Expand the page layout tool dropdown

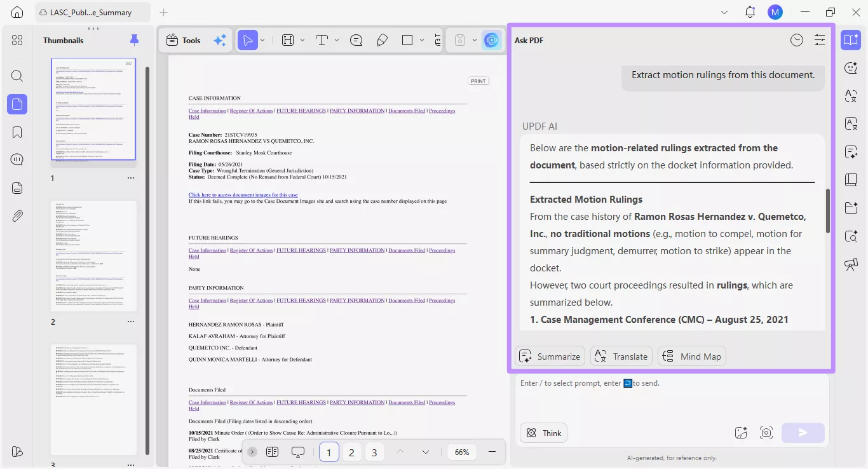302,40
